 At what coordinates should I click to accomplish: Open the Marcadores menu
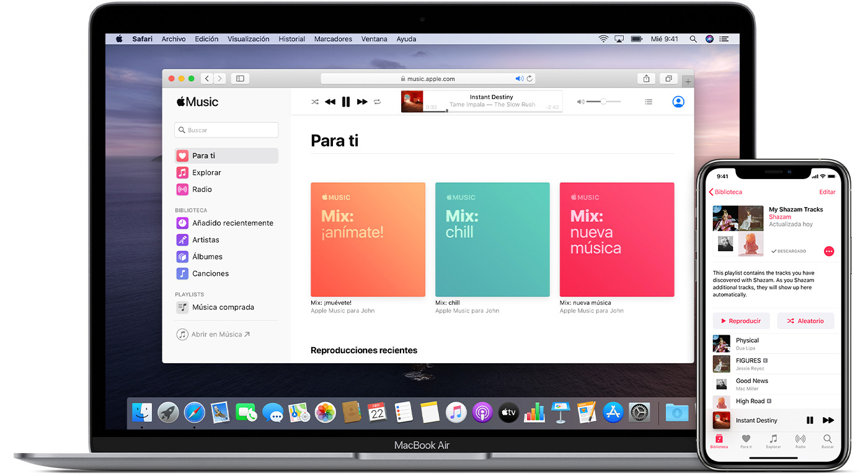pos(333,38)
